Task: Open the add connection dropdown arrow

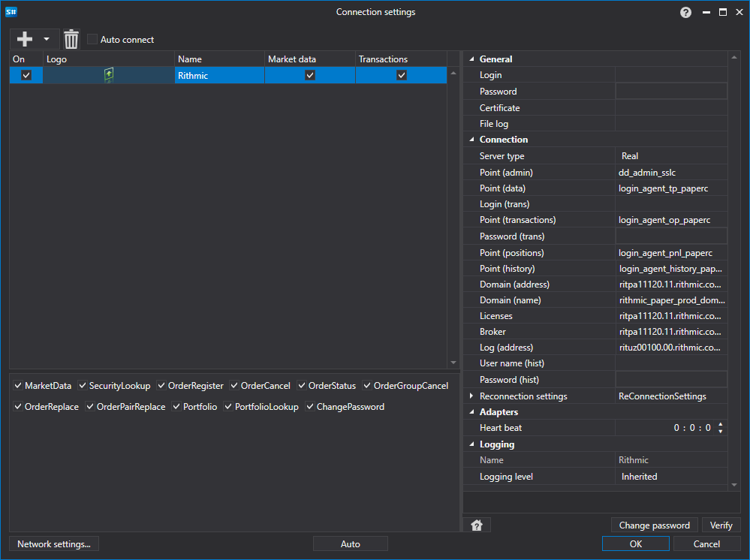Action: 47,39
